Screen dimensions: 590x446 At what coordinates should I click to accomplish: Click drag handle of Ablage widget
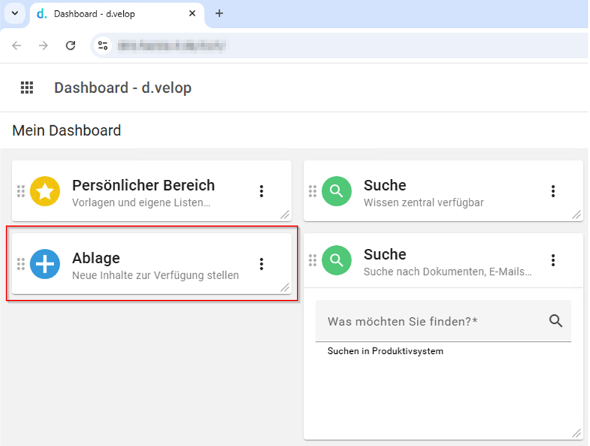[x=21, y=264]
